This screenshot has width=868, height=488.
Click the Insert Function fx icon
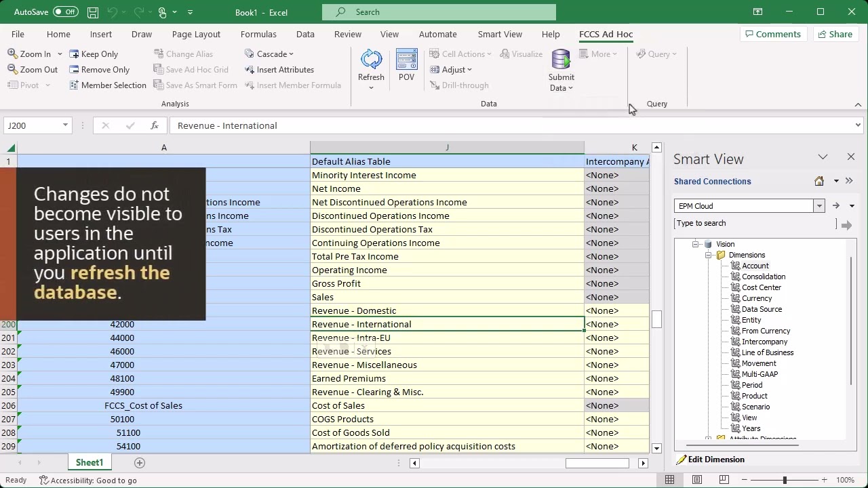[x=155, y=125]
